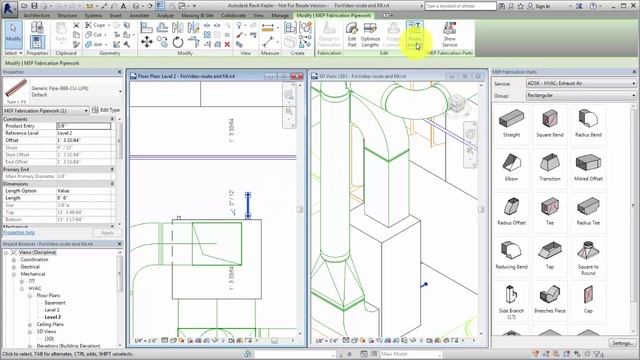640x360 pixels.
Task: Click the search keyword input box
Action: click(460, 6)
